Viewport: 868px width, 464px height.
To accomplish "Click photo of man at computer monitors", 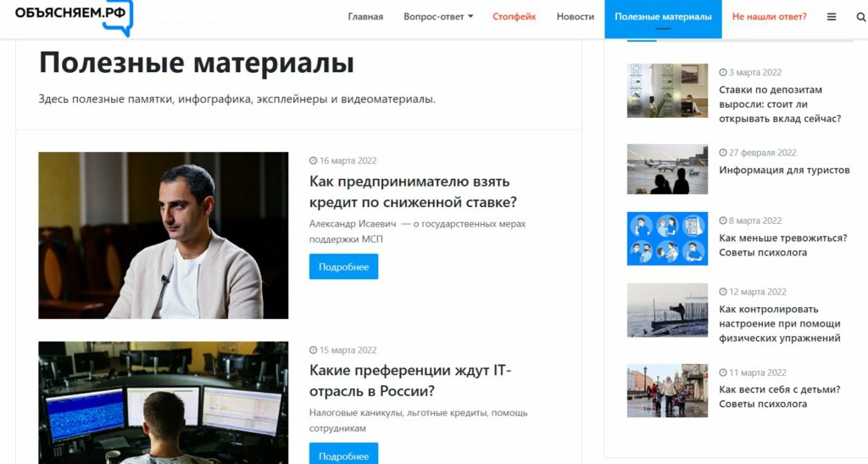I will pyautogui.click(x=164, y=403).
